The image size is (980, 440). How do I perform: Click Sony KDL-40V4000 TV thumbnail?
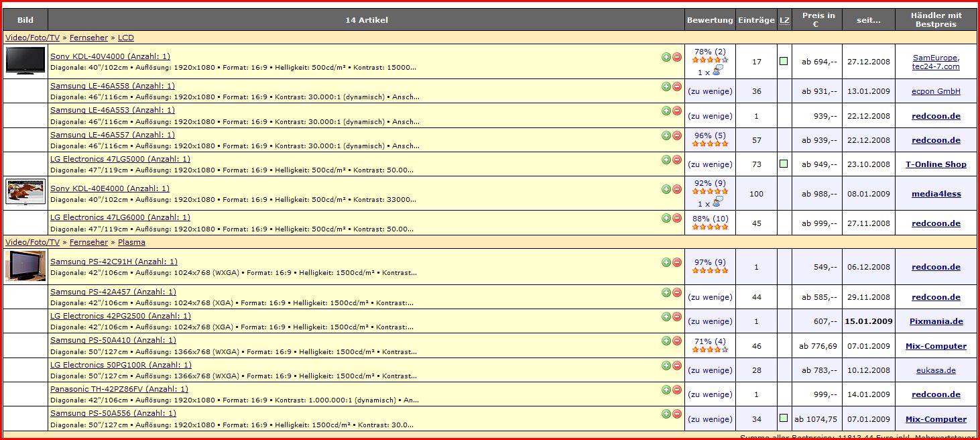[x=25, y=60]
